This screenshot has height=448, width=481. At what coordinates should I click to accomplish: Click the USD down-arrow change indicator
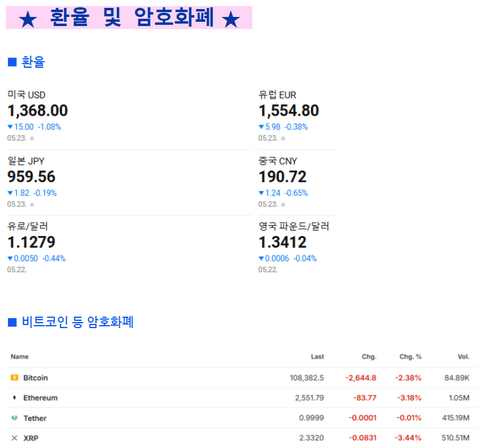coord(10,127)
